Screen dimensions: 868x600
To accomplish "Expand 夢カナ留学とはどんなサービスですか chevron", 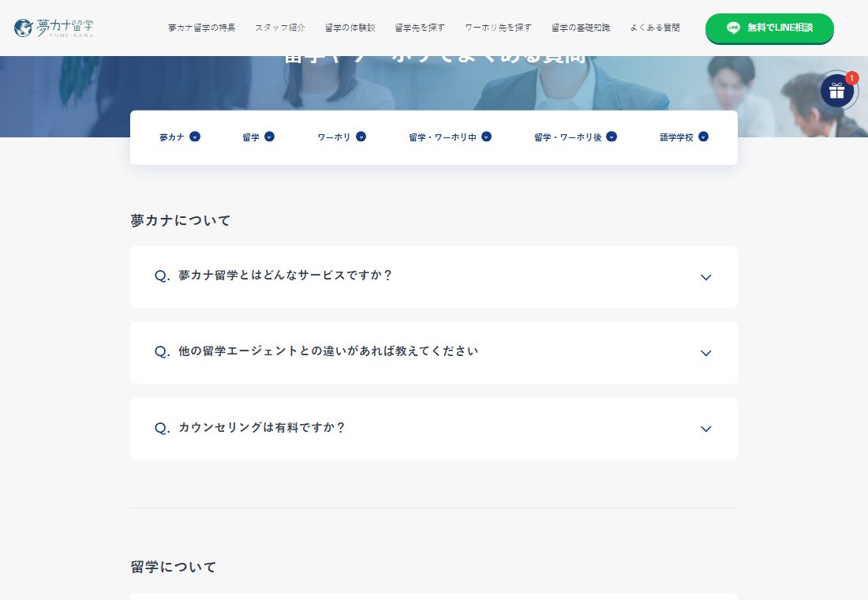I will tap(705, 277).
